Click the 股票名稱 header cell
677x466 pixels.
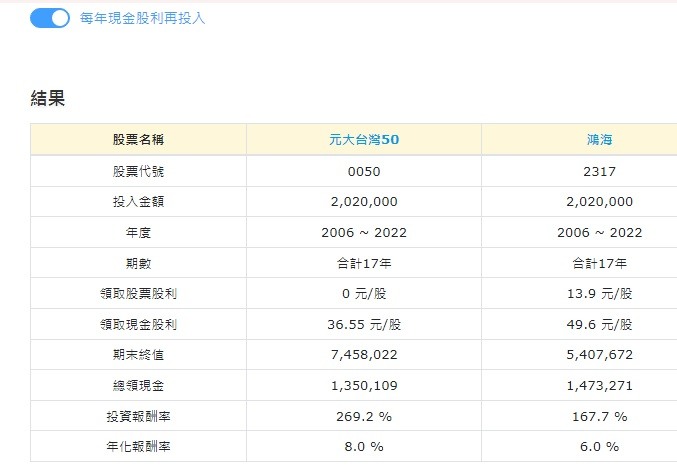point(138,139)
